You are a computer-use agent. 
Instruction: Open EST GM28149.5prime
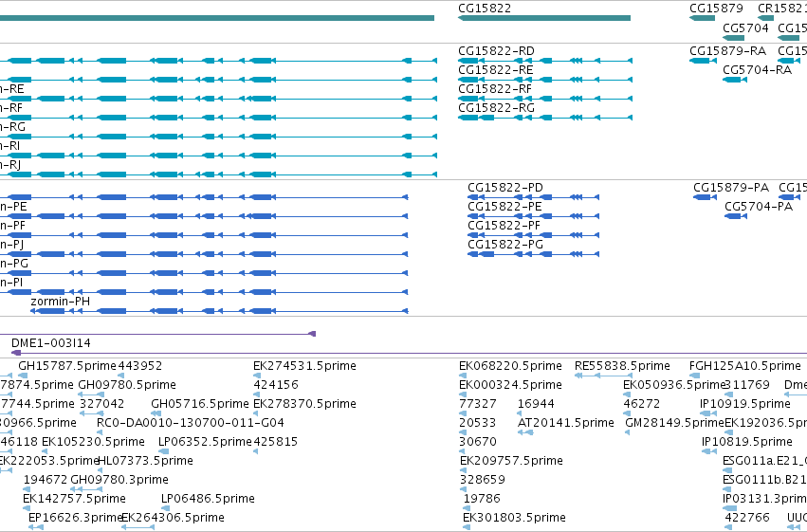click(675, 424)
